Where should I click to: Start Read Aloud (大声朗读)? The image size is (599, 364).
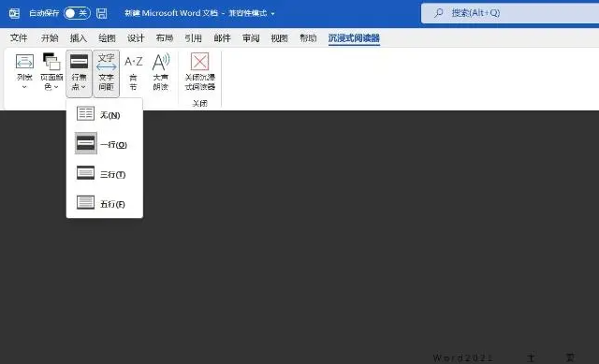tap(161, 72)
